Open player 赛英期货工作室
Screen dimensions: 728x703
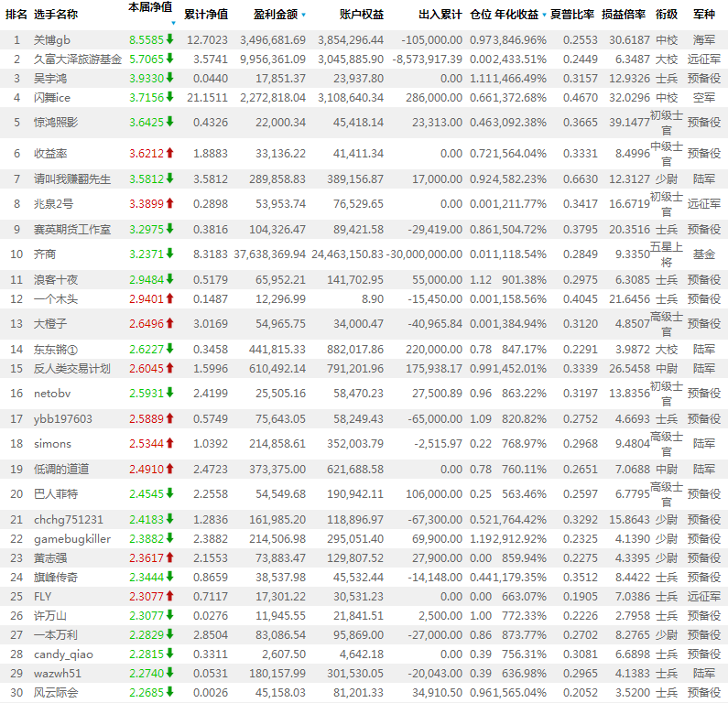pyautogui.click(x=72, y=230)
